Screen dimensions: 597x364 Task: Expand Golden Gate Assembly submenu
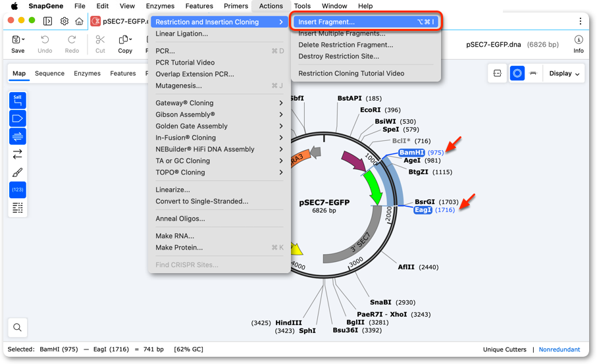pyautogui.click(x=219, y=126)
